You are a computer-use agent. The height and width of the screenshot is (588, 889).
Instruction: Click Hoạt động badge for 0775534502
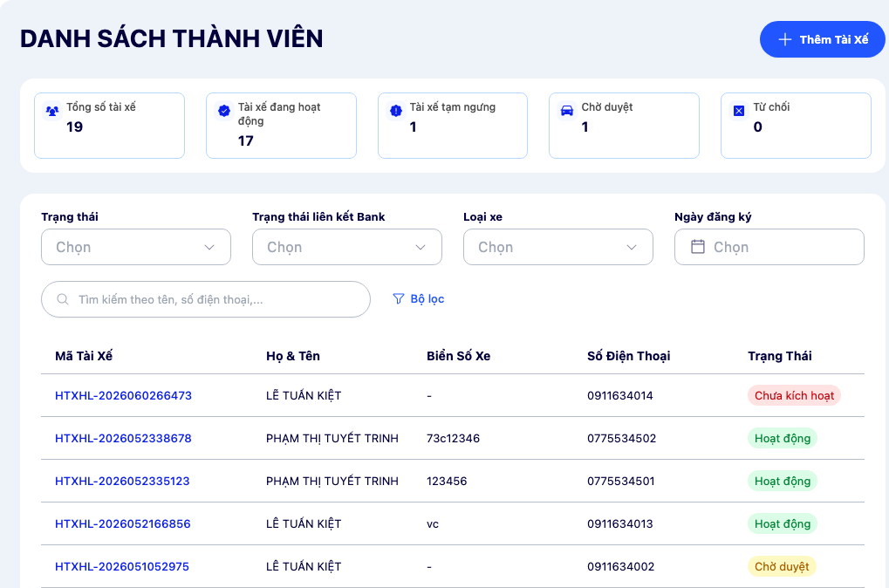(783, 438)
